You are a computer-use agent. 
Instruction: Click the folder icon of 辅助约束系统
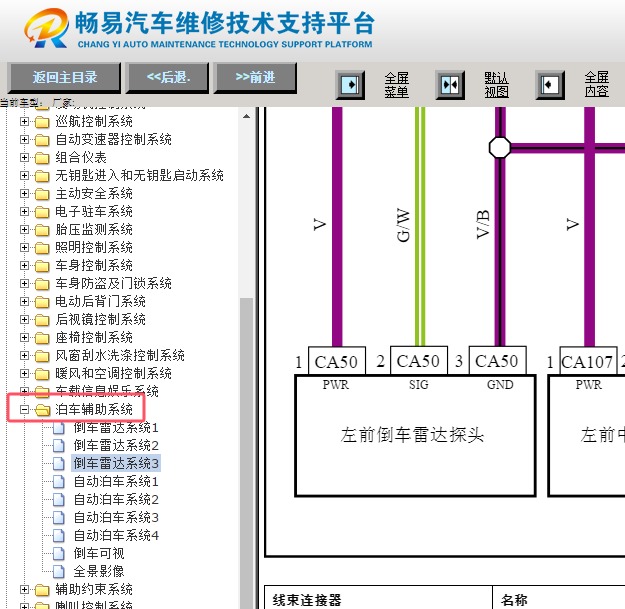pos(42,589)
